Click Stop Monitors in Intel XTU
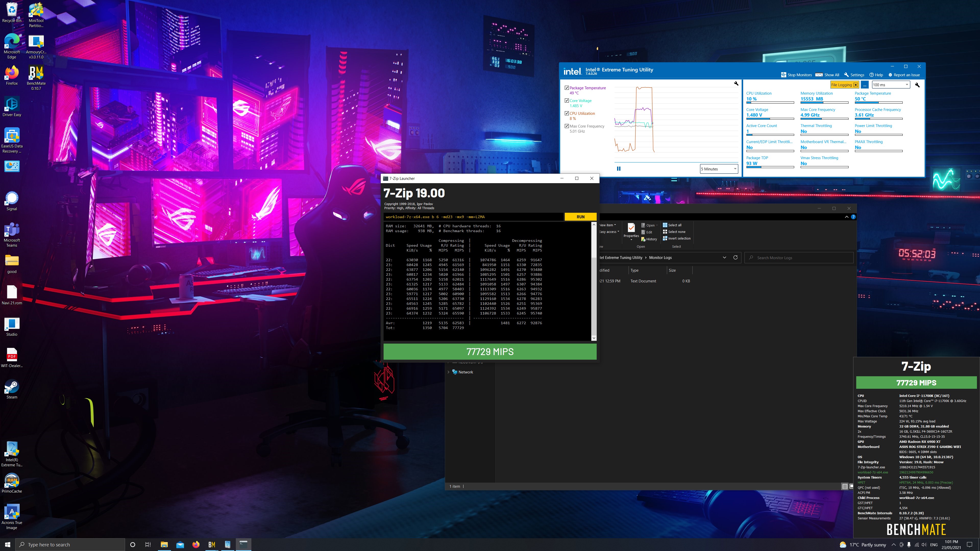The height and width of the screenshot is (551, 980). pyautogui.click(x=796, y=75)
